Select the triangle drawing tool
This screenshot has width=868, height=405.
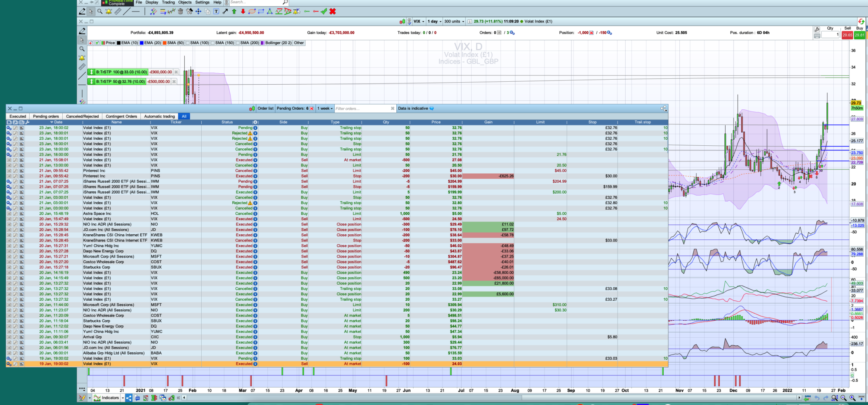270,11
